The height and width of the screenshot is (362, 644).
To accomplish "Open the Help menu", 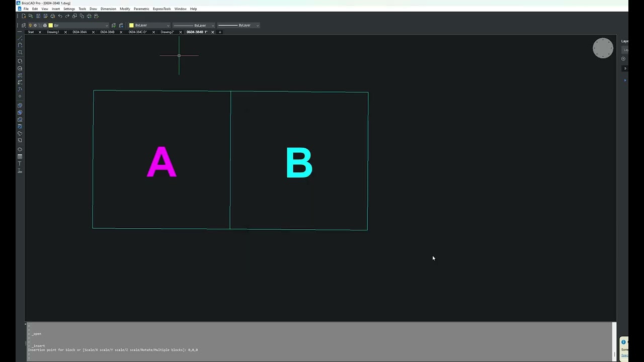I will point(193,9).
